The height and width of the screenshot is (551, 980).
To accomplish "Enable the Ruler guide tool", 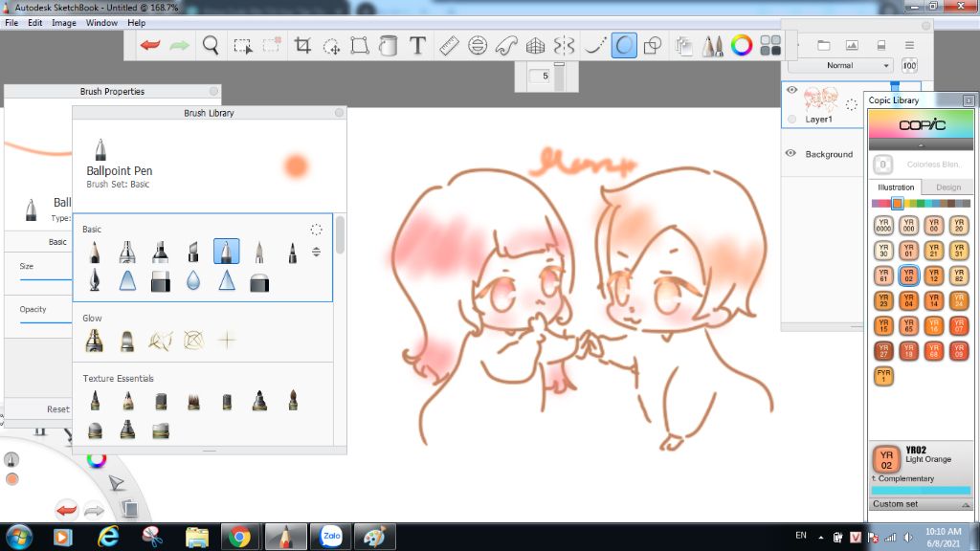I will pyautogui.click(x=449, y=46).
